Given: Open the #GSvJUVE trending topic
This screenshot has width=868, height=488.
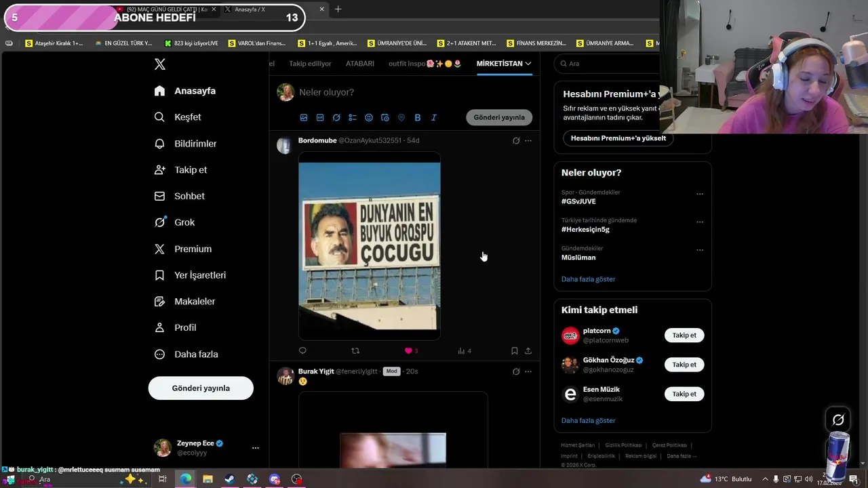Looking at the screenshot, I should [578, 201].
